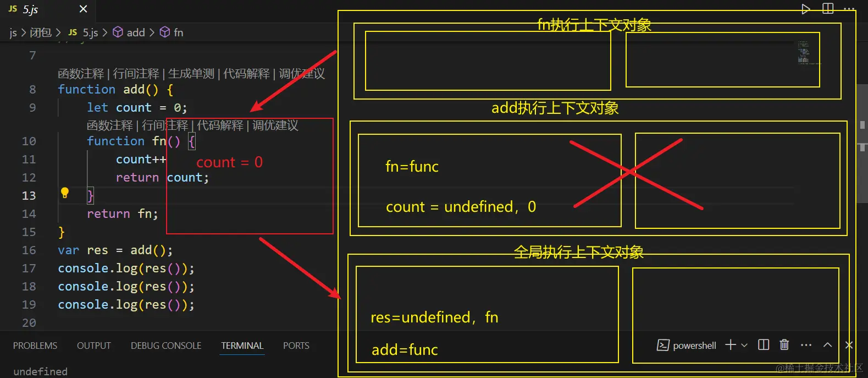868x378 pixels.
Task: Click 调优建议 code lens above function fn
Action: click(x=275, y=125)
